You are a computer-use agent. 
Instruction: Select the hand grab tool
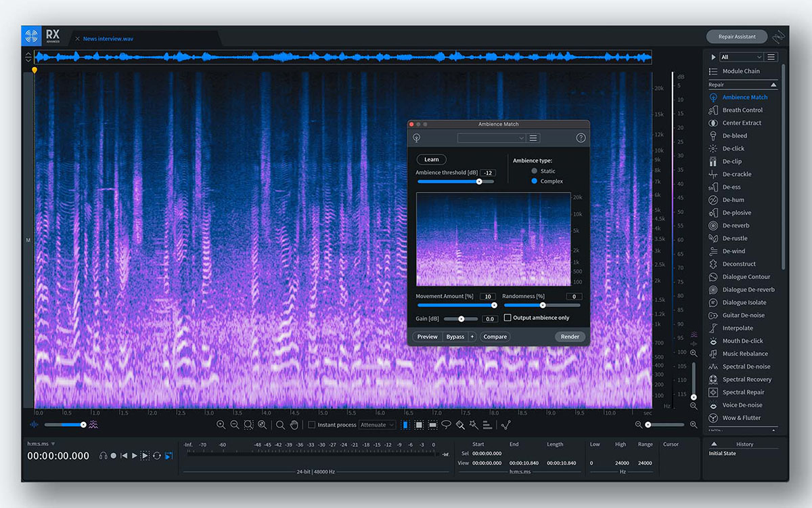tap(294, 425)
